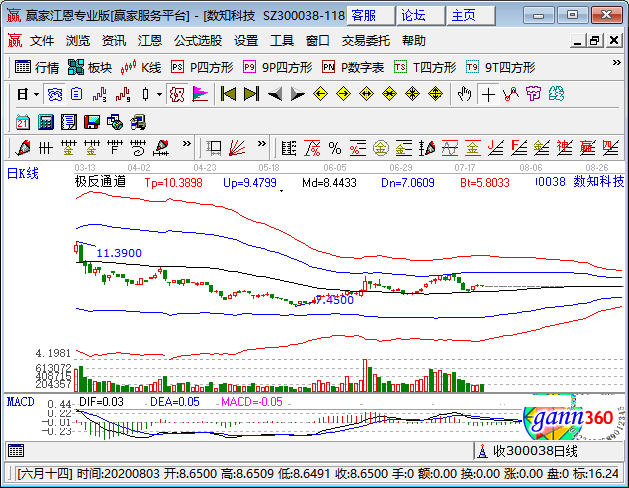Select the purple step-line 3 icon

point(99,95)
